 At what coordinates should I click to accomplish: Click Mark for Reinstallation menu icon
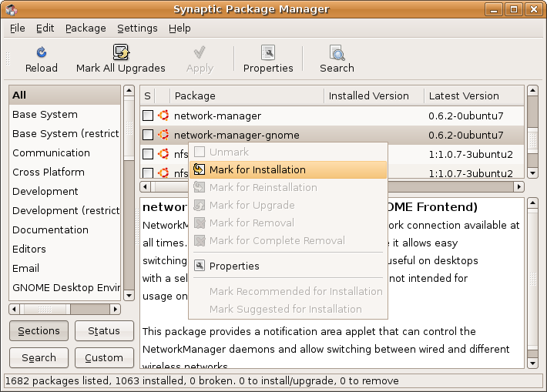(x=200, y=187)
